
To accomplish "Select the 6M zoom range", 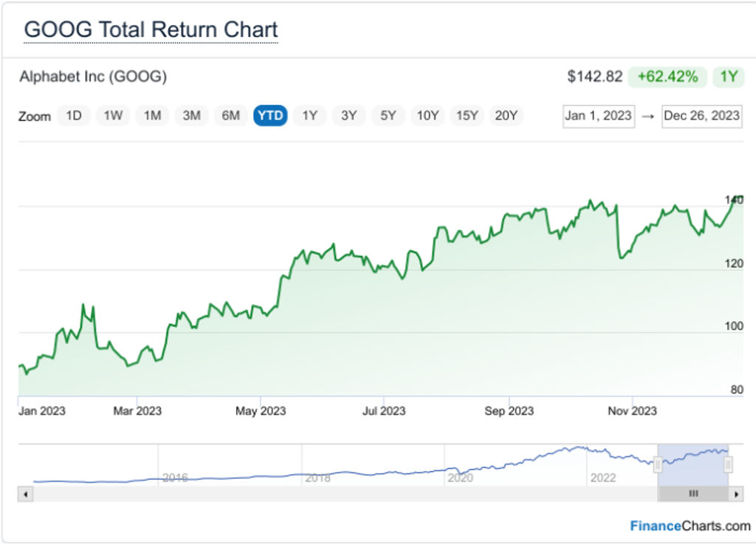I will point(231,116).
